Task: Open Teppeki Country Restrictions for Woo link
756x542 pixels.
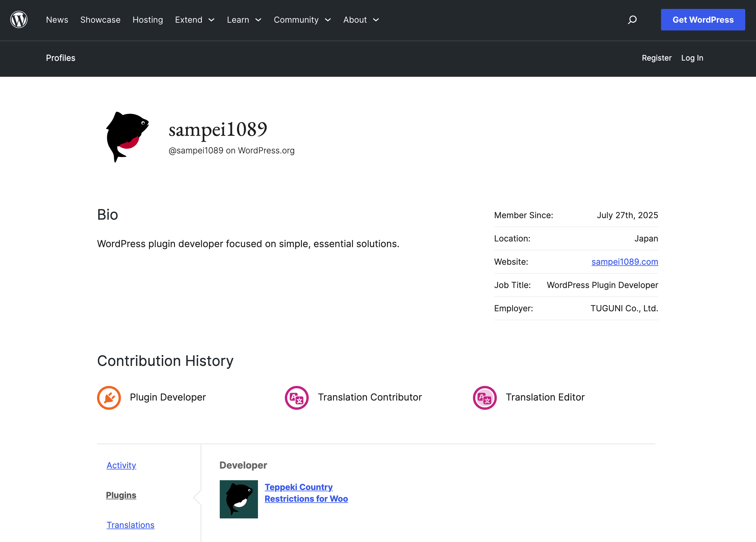Action: (306, 493)
